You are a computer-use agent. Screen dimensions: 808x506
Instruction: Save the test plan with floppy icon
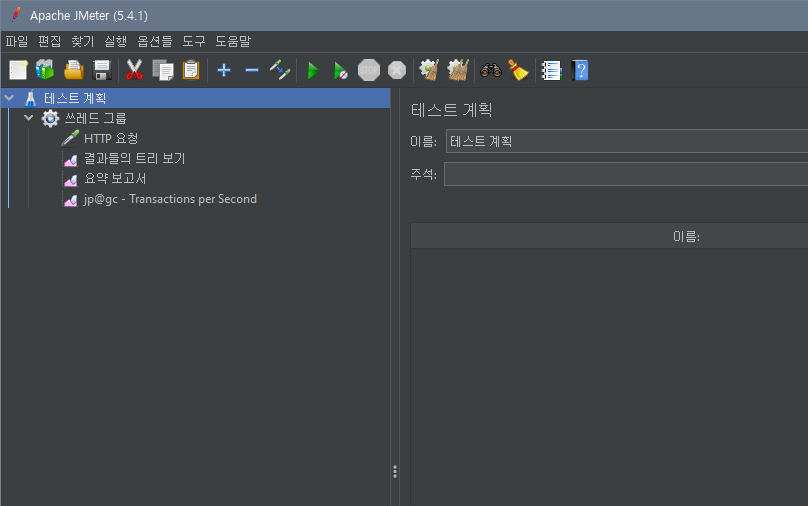point(102,70)
